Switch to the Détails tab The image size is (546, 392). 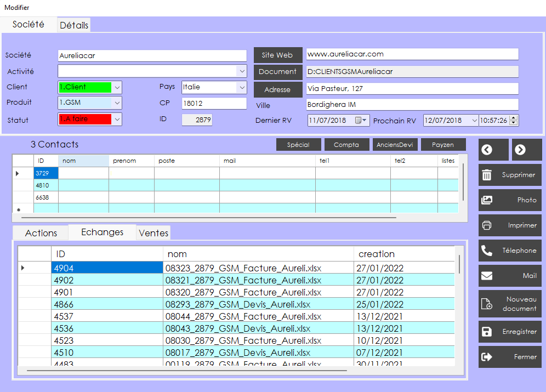[x=74, y=25]
